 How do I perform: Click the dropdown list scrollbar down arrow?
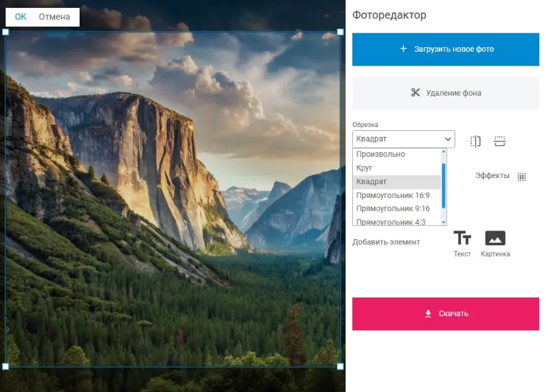pyautogui.click(x=443, y=222)
